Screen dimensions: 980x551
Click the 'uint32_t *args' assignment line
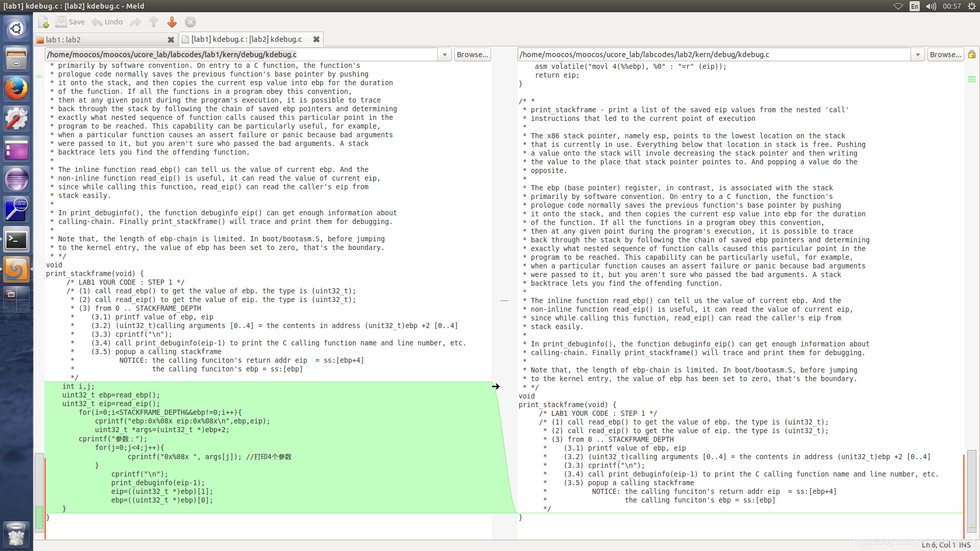[x=162, y=430]
